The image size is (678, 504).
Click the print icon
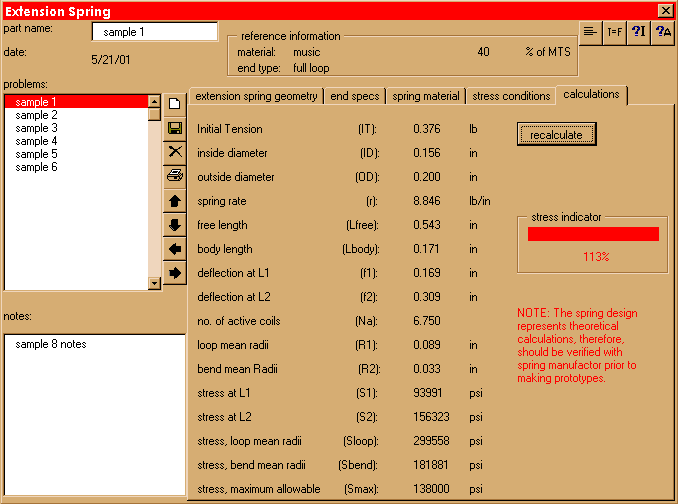point(175,176)
